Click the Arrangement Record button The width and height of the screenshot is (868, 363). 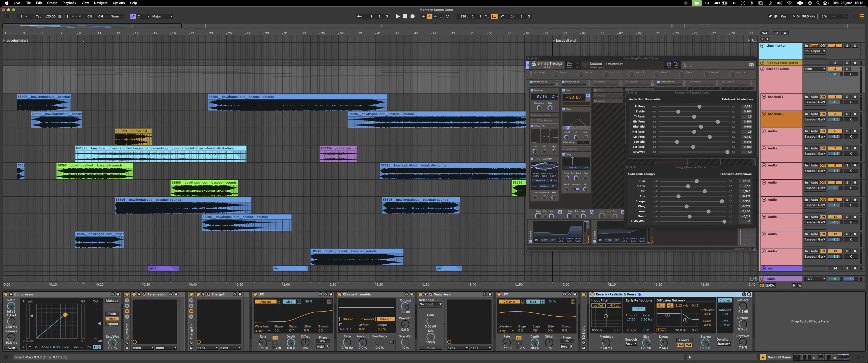413,16
